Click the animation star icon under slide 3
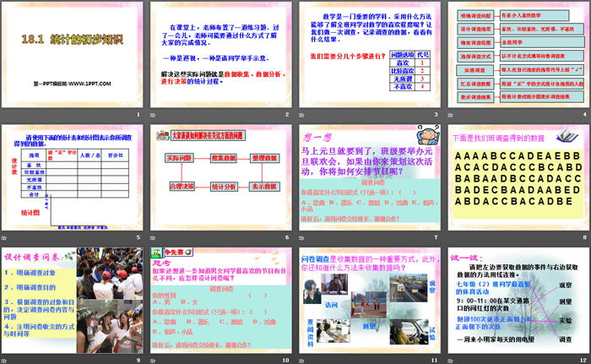 click(301, 115)
